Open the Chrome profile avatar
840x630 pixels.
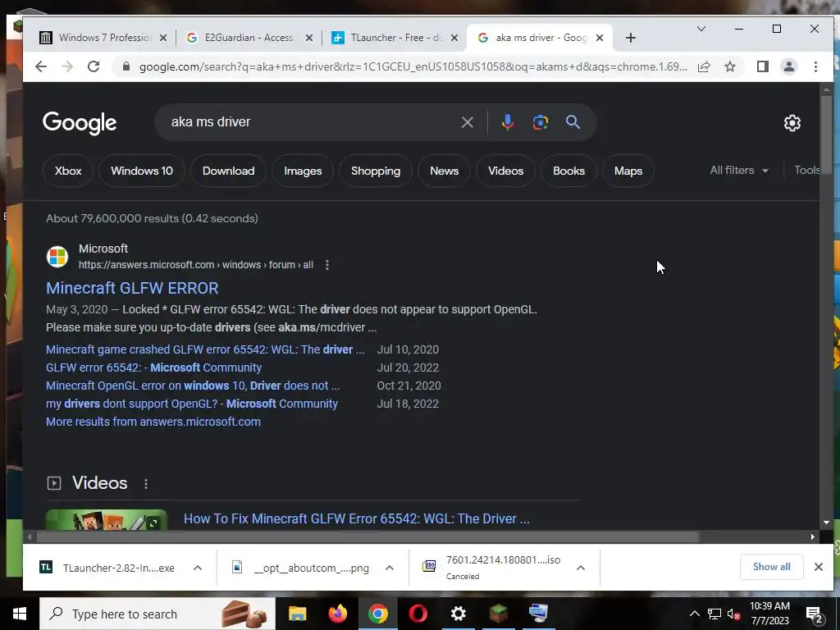[x=789, y=66]
